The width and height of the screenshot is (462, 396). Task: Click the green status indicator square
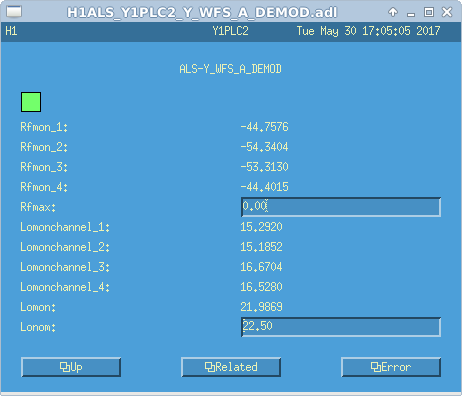31,102
